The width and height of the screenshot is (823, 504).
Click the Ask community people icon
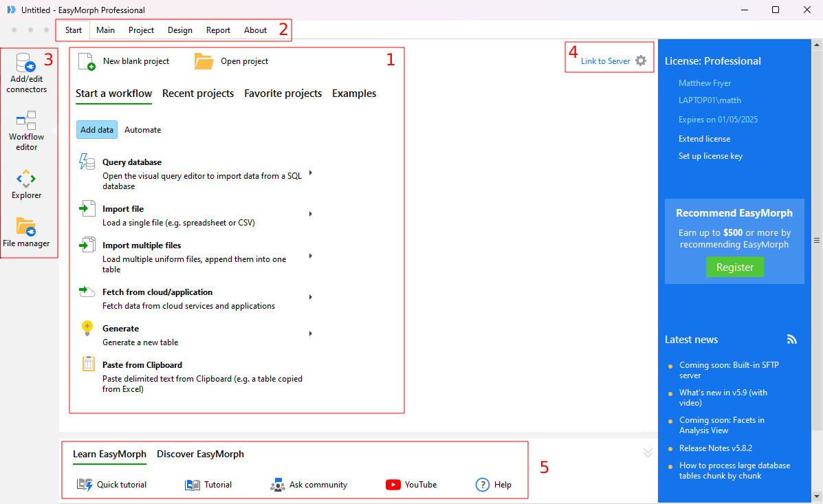click(278, 485)
